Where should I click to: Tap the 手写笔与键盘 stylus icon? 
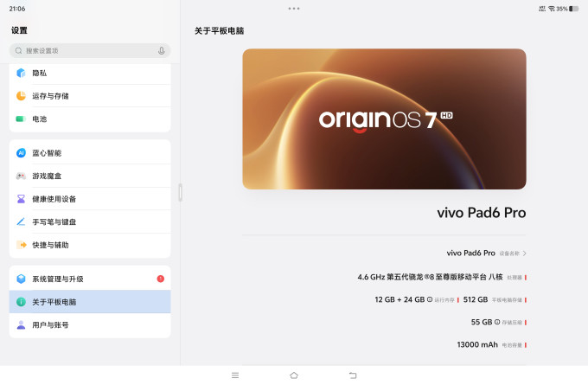pos(21,221)
